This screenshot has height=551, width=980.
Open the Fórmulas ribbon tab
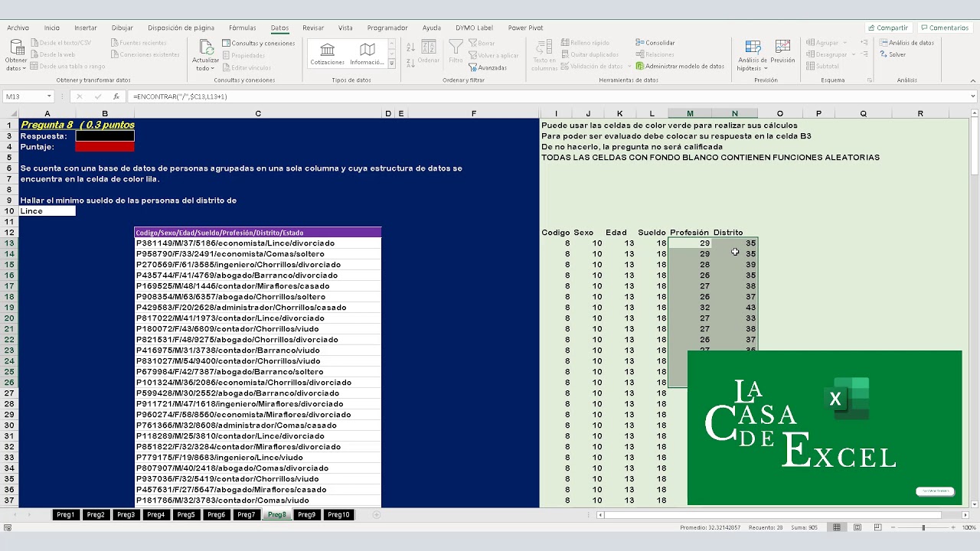(243, 28)
